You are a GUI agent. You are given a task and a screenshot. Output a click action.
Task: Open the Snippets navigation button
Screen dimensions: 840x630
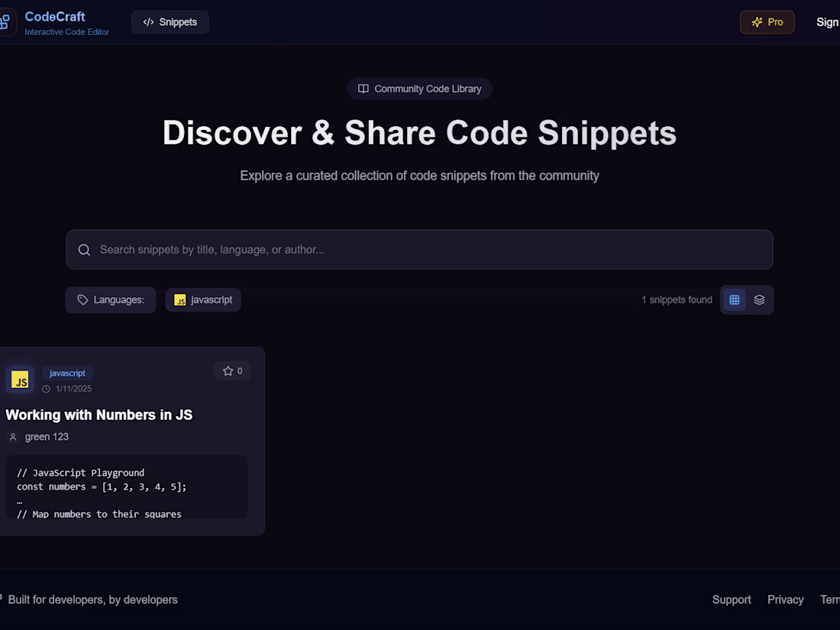[170, 22]
